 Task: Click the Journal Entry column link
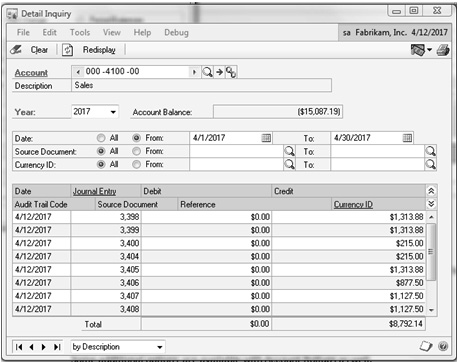point(95,191)
